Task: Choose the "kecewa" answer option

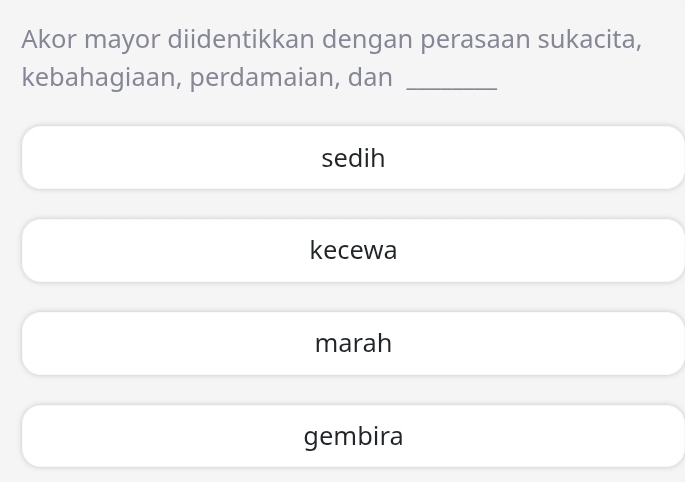Action: point(353,251)
